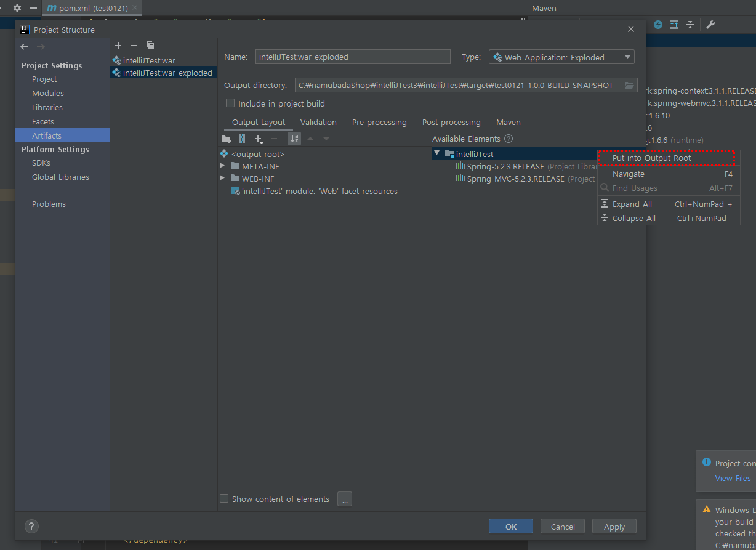The width and height of the screenshot is (756, 550).
Task: Choose Navigate from context menu
Action: tap(669, 174)
